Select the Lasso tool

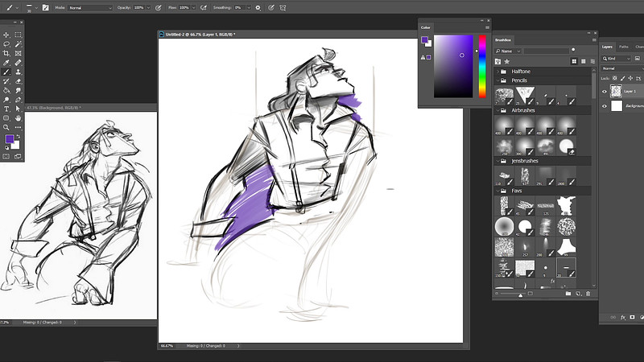point(6,44)
